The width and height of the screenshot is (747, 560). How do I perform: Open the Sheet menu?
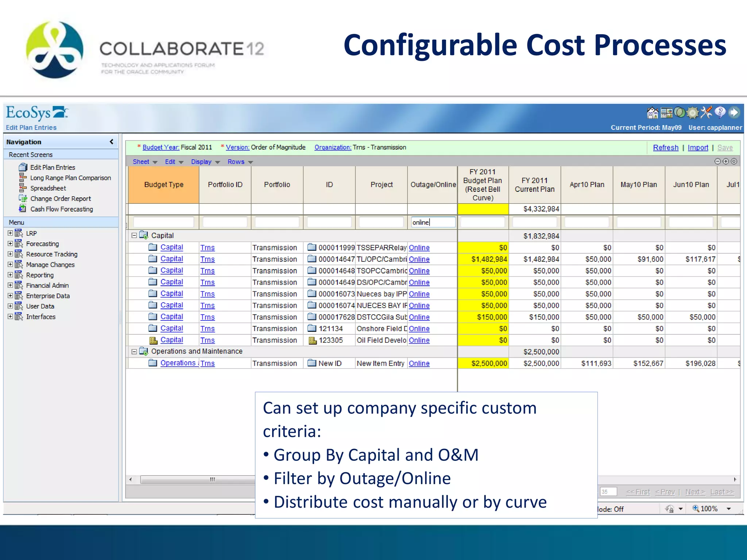[145, 162]
